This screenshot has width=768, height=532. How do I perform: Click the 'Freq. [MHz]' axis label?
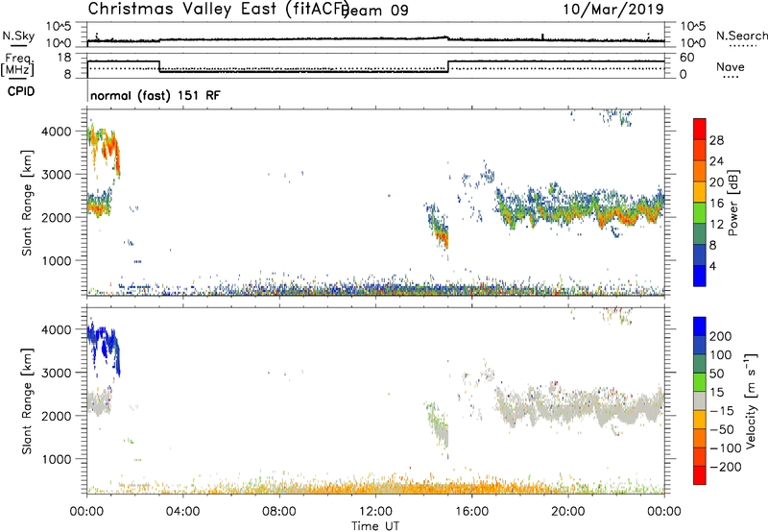click(x=18, y=64)
